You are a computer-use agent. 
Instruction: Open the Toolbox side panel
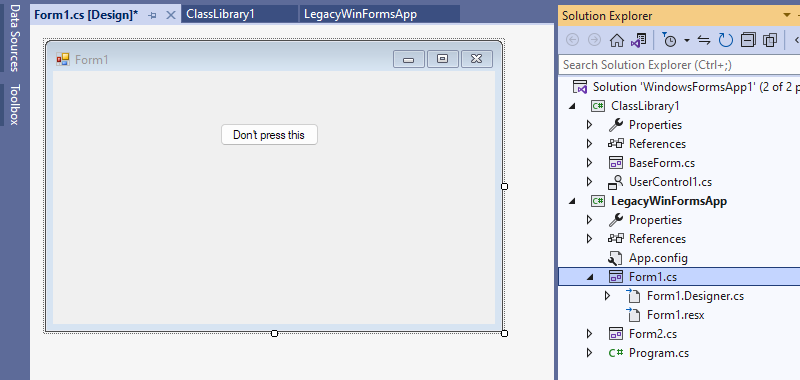tap(15, 104)
